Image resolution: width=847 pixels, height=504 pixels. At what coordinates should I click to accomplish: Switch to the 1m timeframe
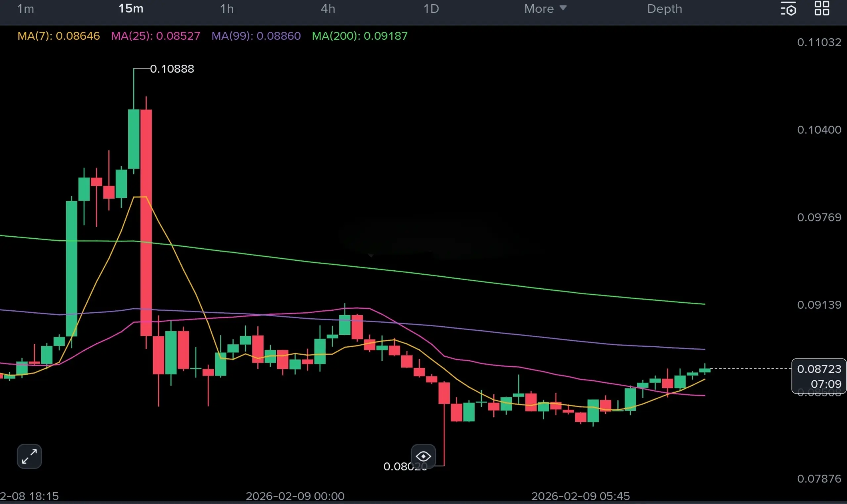tap(26, 9)
